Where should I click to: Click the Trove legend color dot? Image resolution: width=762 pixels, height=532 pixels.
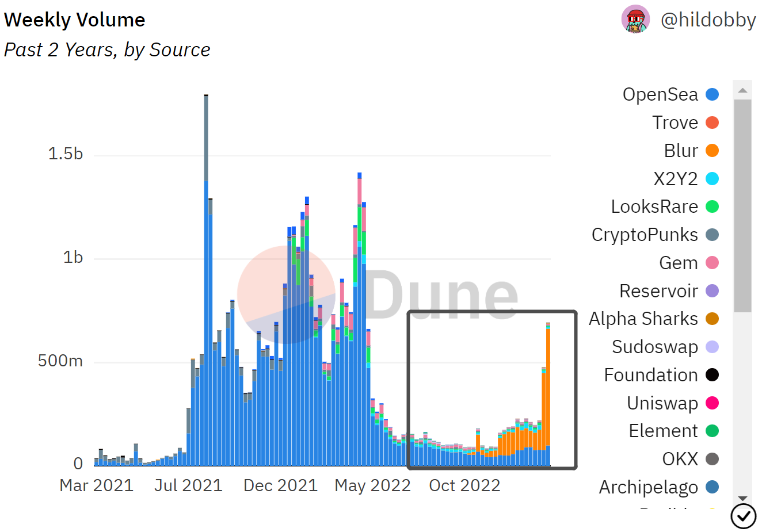click(x=712, y=123)
